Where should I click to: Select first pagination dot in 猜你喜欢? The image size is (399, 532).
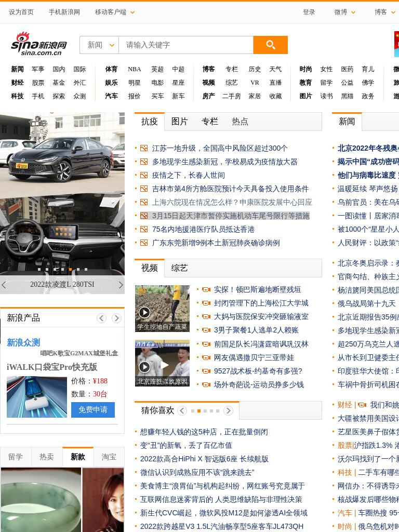point(193,411)
